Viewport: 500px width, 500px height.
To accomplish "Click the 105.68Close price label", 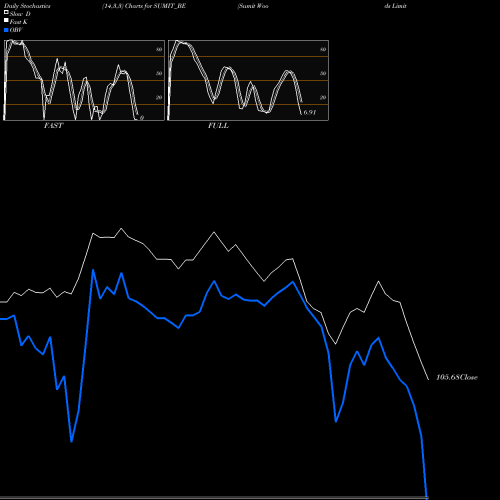I will click(457, 377).
